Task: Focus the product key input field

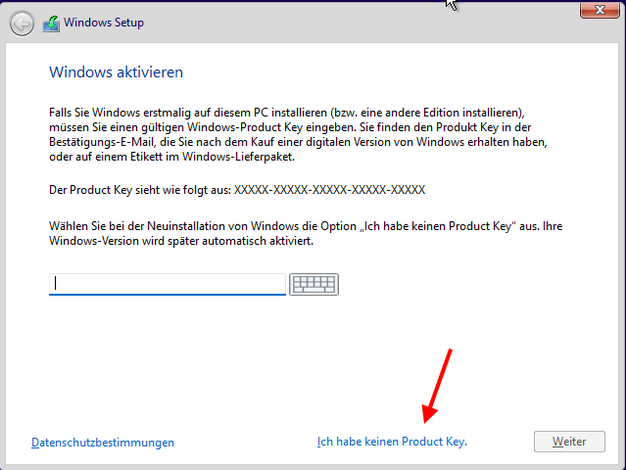Action: point(167,284)
